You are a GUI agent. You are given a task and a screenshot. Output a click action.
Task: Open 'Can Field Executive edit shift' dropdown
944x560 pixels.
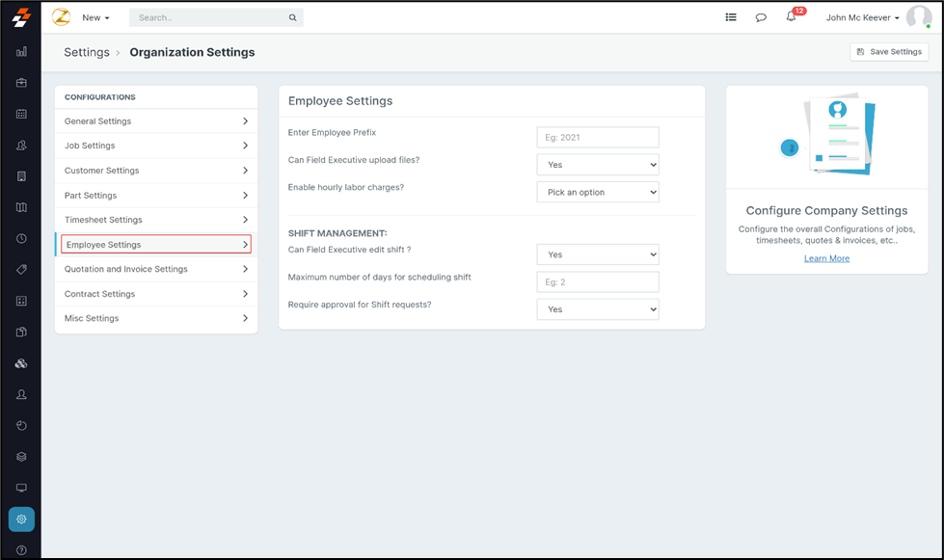(597, 254)
